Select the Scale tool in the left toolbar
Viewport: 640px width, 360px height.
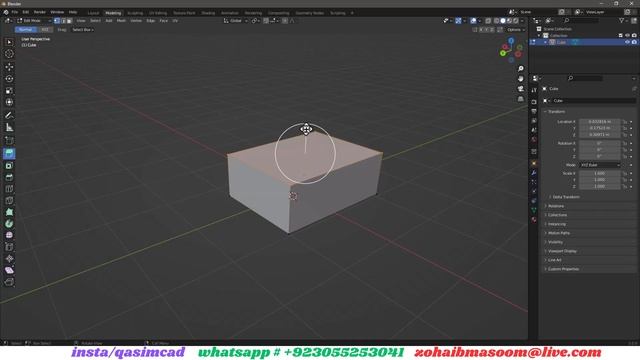click(9, 91)
